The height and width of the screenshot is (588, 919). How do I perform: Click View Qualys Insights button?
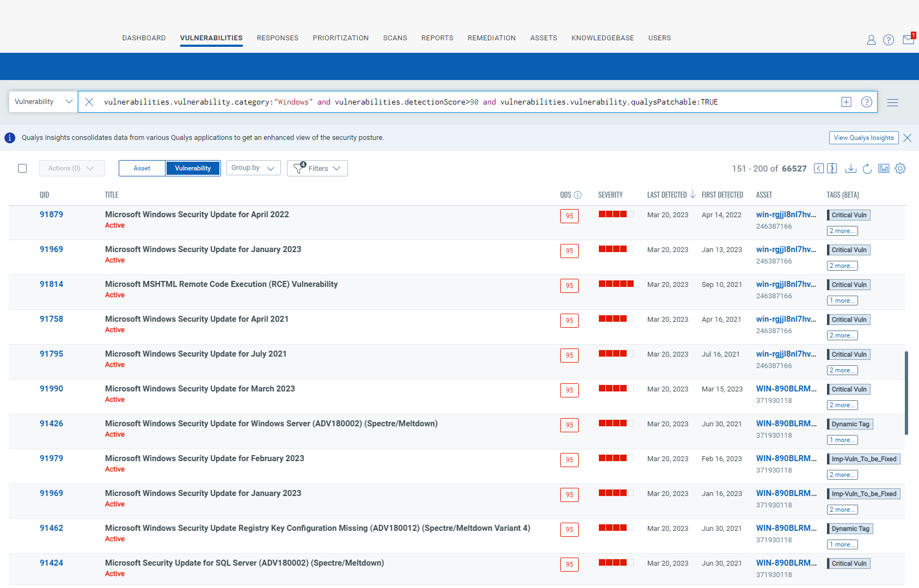[863, 138]
